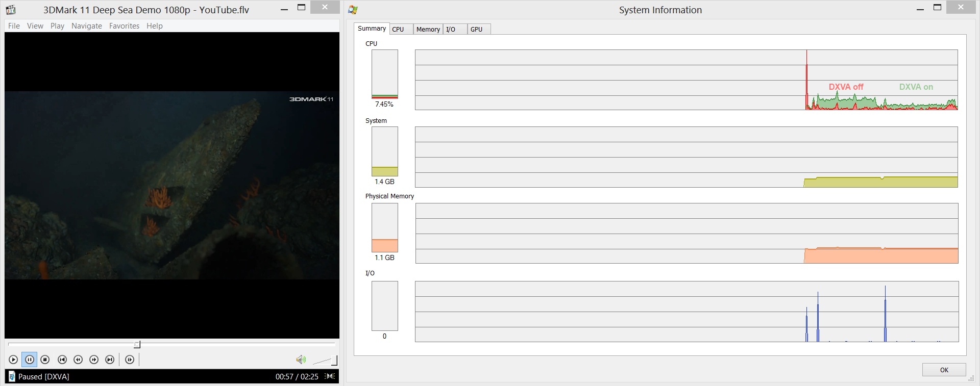Select the Summary tab
980x386 pixels.
(x=372, y=29)
